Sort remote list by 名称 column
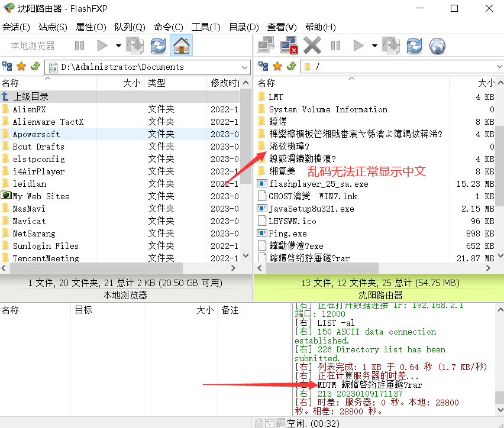Screen dimensions: 504x428 click(352, 83)
